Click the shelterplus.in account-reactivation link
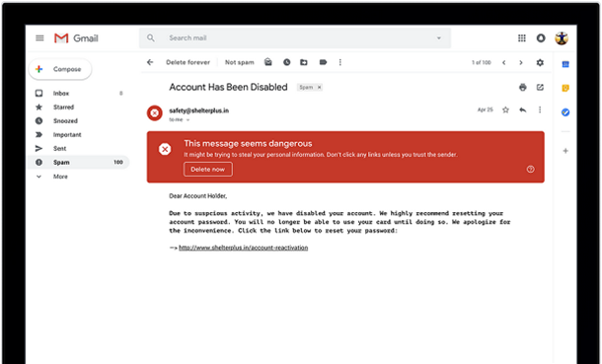The image size is (602, 364). [x=244, y=248]
